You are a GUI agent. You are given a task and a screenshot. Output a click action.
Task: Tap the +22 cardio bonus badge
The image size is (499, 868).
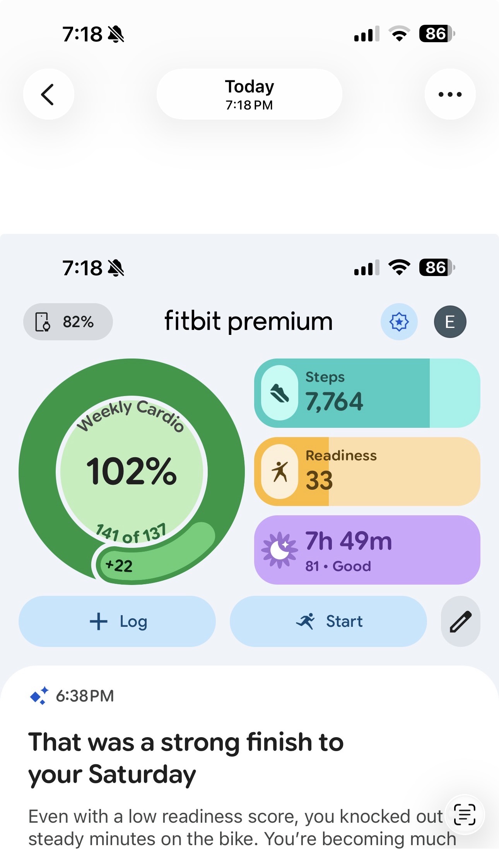pyautogui.click(x=119, y=566)
